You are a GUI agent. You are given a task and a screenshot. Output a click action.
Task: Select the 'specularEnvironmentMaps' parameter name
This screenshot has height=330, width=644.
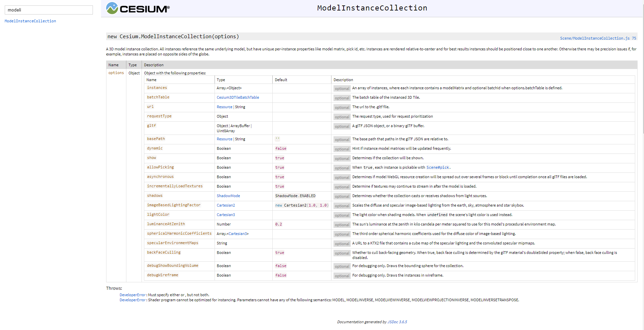[x=173, y=243]
